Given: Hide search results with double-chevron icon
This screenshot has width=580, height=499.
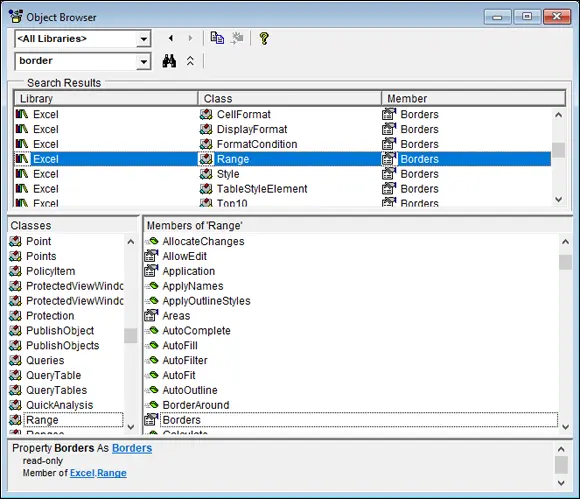Looking at the screenshot, I should (190, 61).
